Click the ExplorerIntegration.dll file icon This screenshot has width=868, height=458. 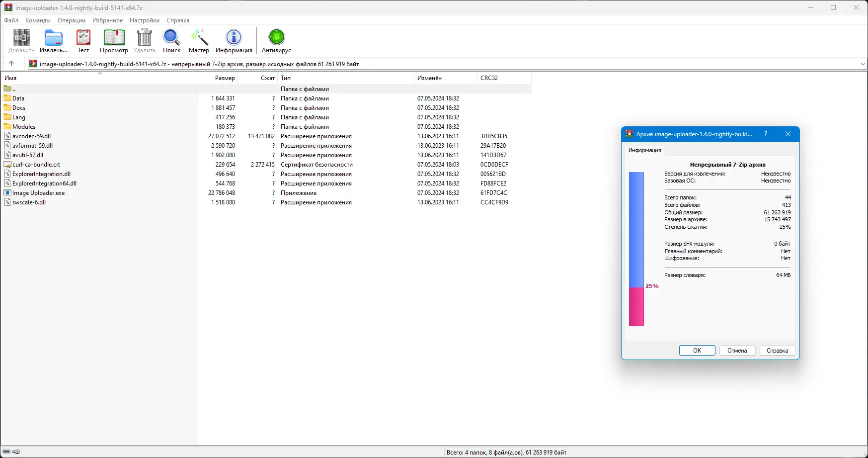click(x=7, y=174)
